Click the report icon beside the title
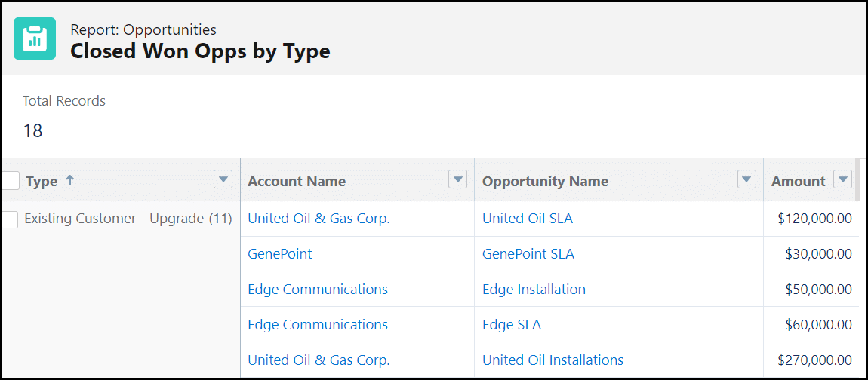The image size is (868, 380). point(35,38)
